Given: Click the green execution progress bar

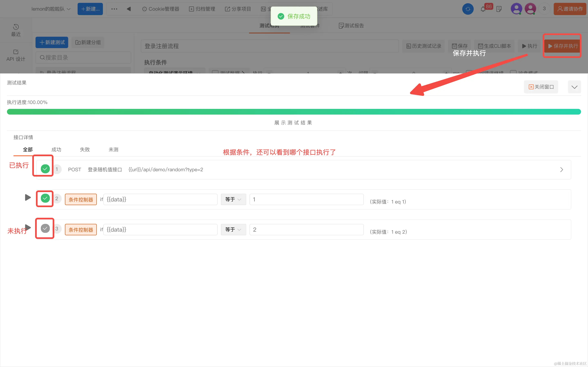Looking at the screenshot, I should click(294, 112).
